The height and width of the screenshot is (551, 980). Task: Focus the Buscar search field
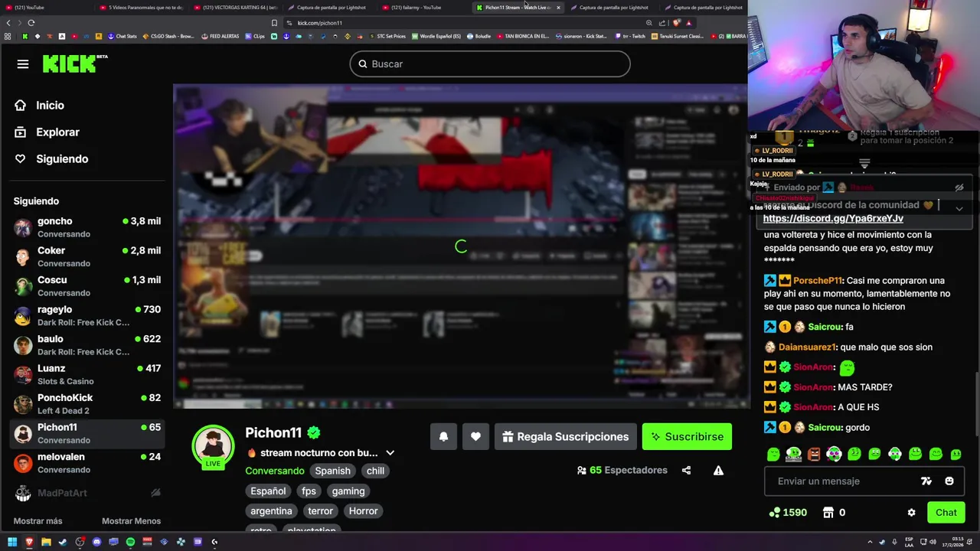[490, 64]
